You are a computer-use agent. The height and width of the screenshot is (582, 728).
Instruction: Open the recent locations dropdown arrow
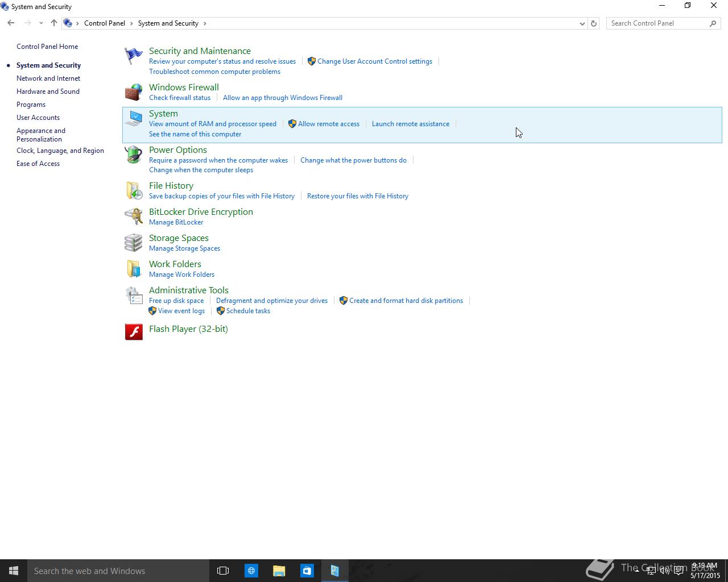tap(41, 23)
